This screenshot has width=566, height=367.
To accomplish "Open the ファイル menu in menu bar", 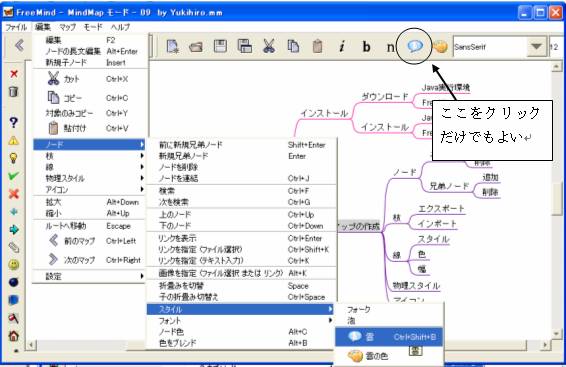I will (x=16, y=27).
